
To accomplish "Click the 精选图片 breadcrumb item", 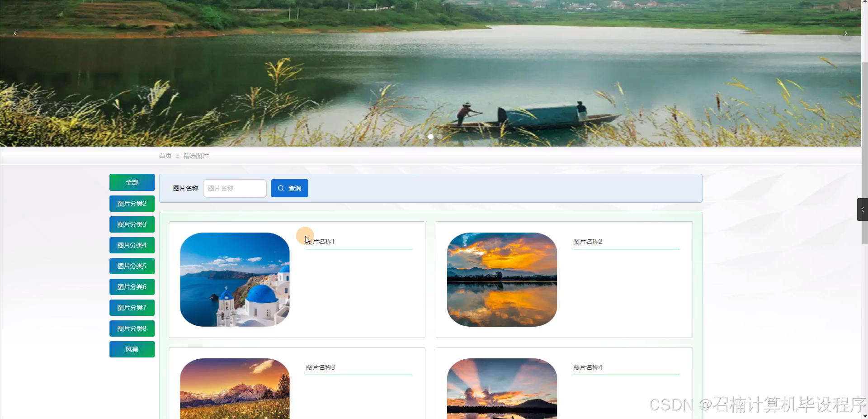I will click(196, 156).
